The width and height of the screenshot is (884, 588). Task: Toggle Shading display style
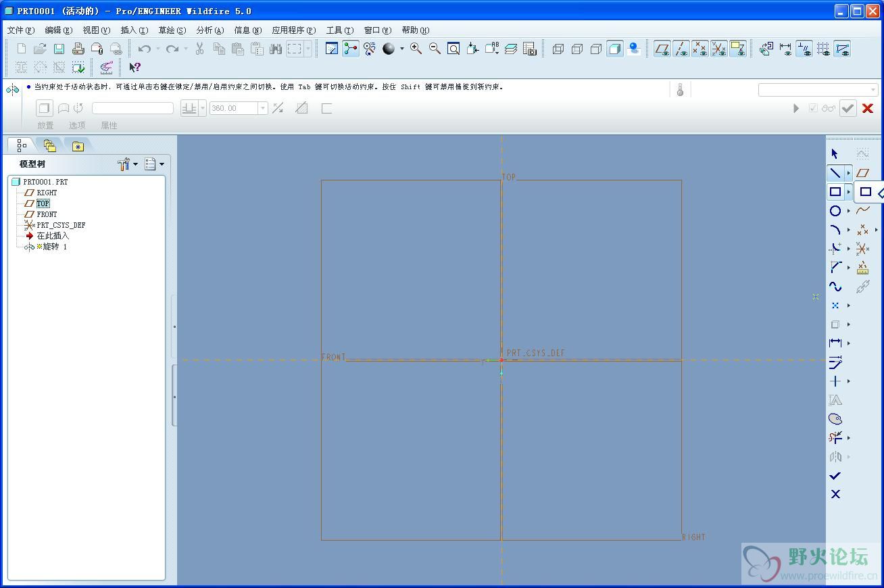614,49
